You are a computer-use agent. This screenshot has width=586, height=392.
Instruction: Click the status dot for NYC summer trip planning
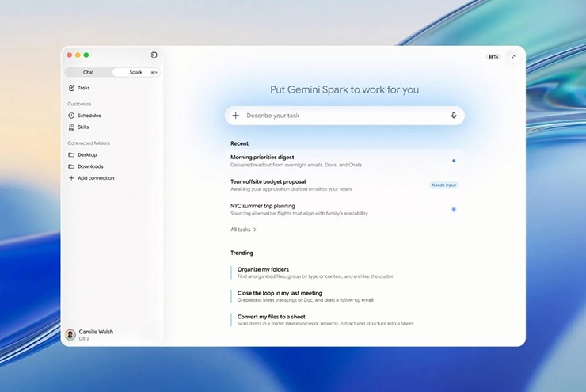(454, 209)
